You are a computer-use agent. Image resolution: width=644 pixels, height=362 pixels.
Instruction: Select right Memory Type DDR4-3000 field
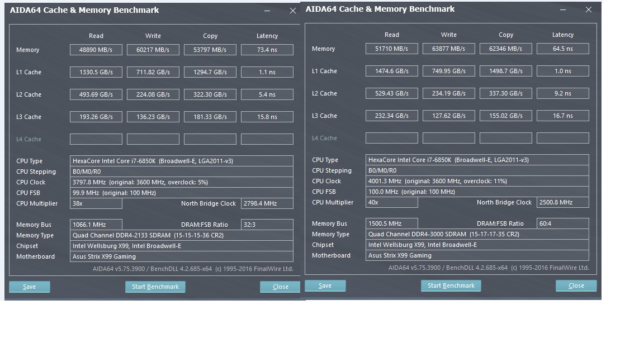477,234
